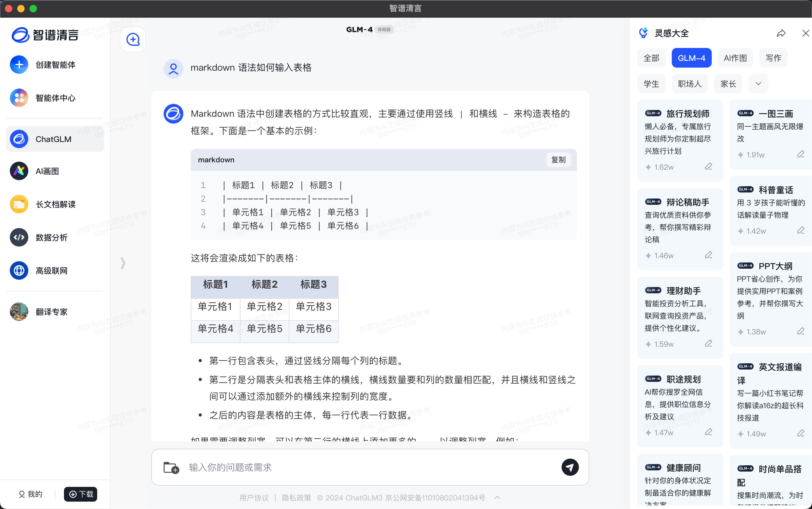Open the 隐私政策 link
The width and height of the screenshot is (812, 509).
pos(296,498)
